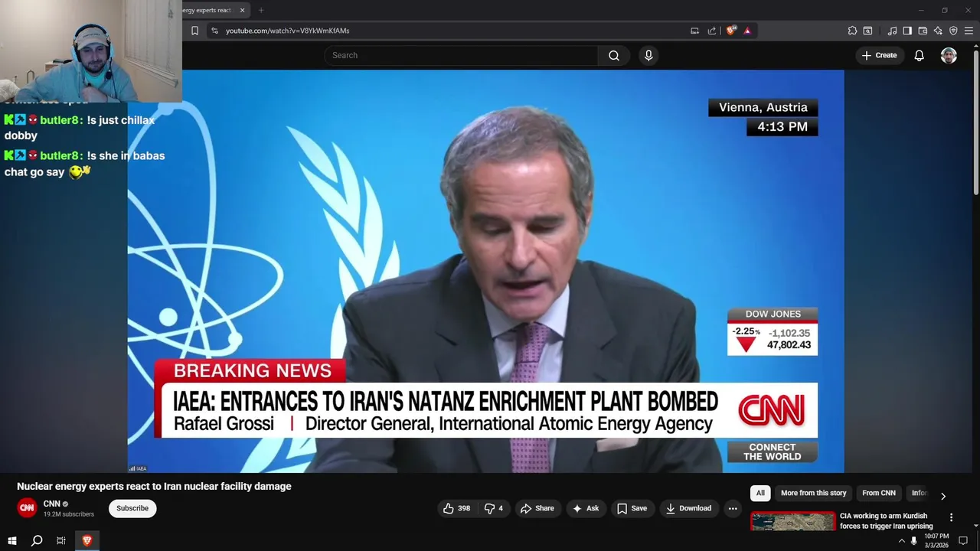This screenshot has width=980, height=551.
Task: Open a new browser tab with plus
Action: 261,10
